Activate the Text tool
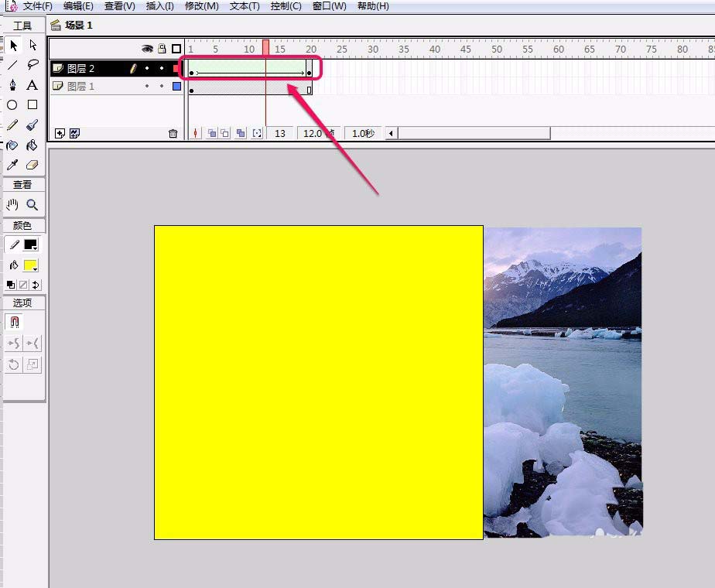The image size is (715, 588). coord(32,85)
